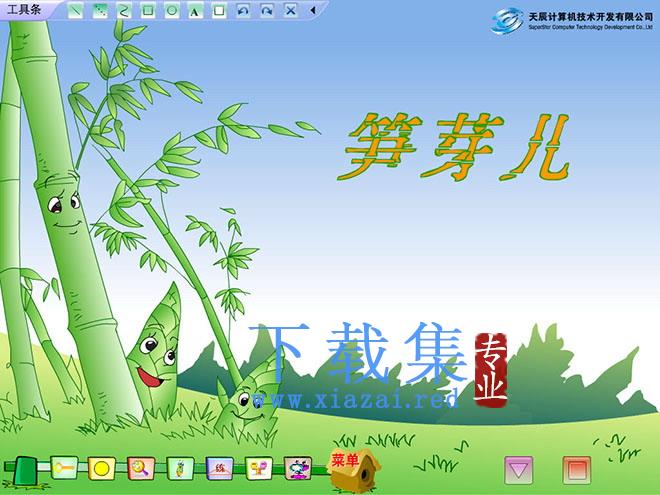
Task: Select the dashed line drawing tool
Action: [x=100, y=11]
